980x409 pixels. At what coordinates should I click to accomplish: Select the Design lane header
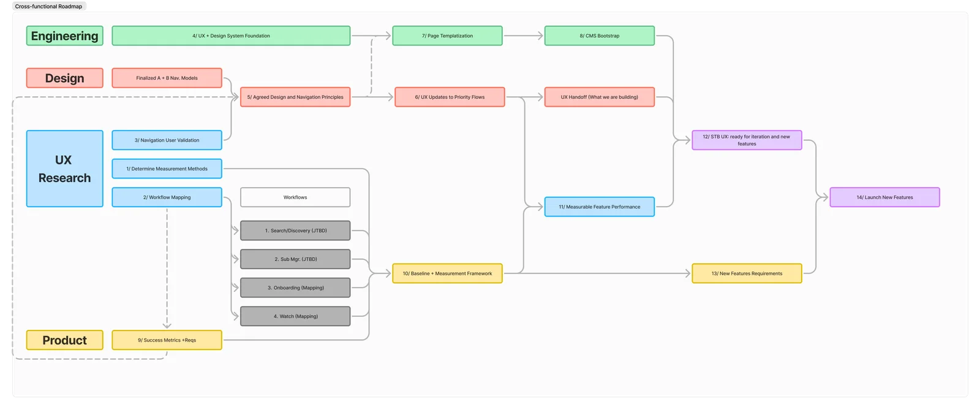[64, 78]
